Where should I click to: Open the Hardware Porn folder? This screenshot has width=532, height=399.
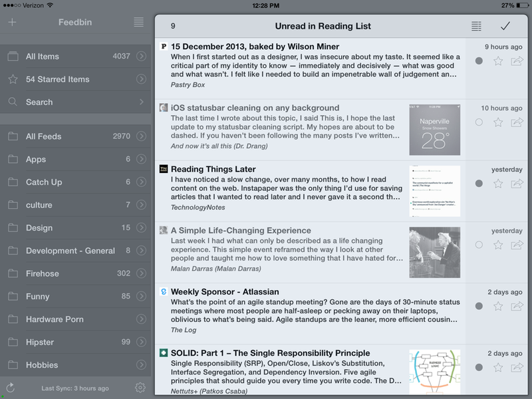pyautogui.click(x=75, y=319)
